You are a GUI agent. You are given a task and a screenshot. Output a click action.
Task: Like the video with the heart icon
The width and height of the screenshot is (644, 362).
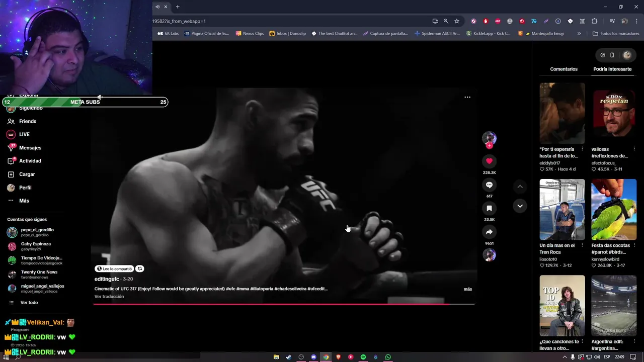click(x=489, y=161)
